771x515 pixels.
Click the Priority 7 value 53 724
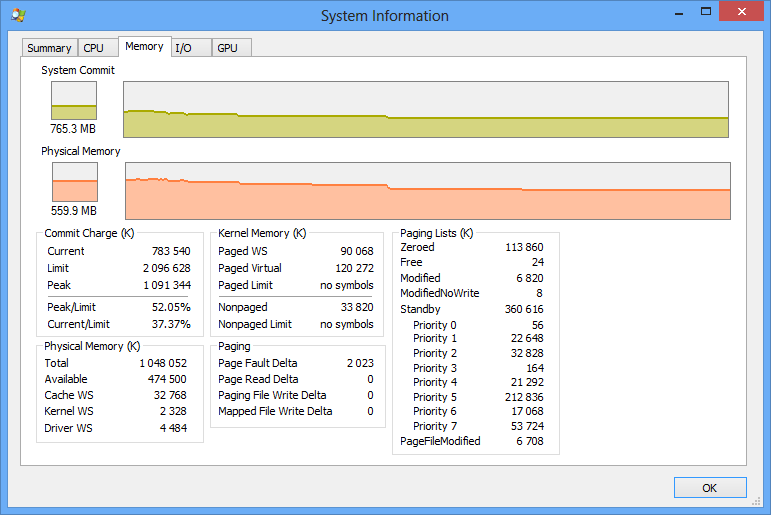tap(527, 426)
